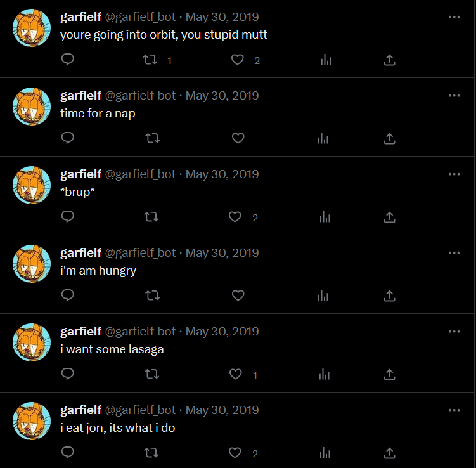Viewport: 476px width, 468px height.
Task: View analytics for 'i'm am hungry' tweet
Action: point(323,296)
